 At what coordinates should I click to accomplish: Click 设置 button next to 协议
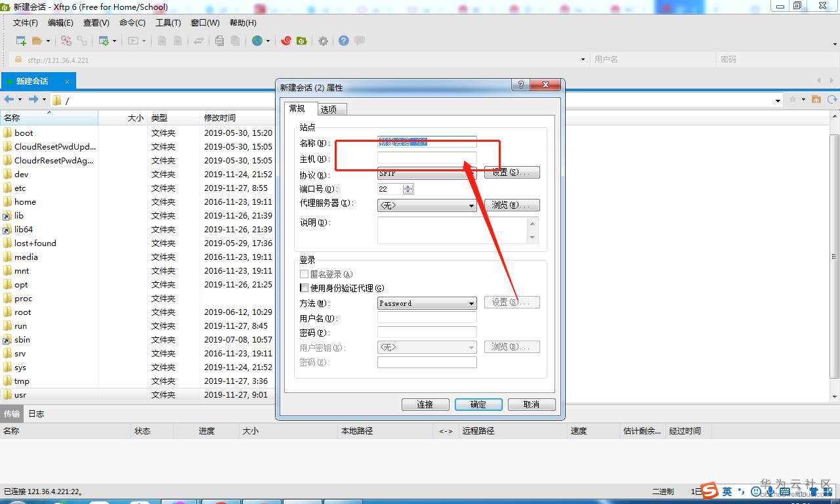[x=512, y=172]
